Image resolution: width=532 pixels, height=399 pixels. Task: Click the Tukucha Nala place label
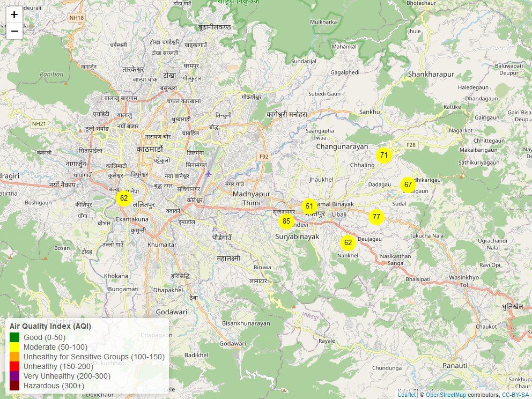click(x=426, y=235)
